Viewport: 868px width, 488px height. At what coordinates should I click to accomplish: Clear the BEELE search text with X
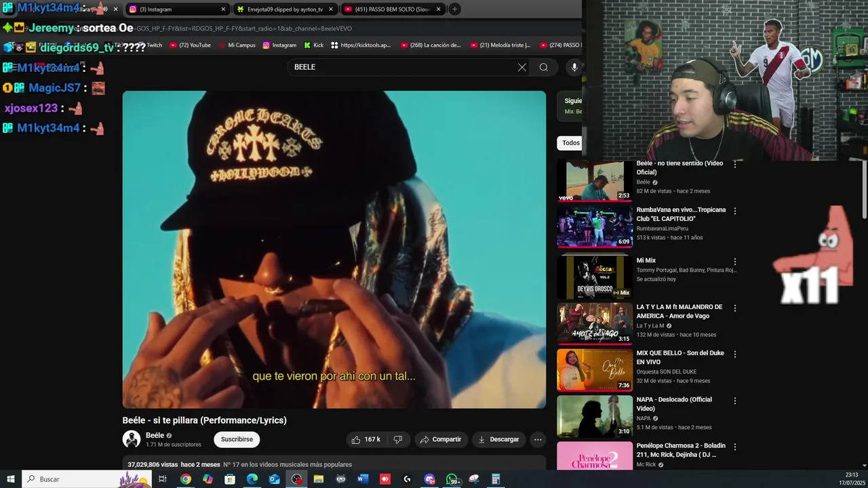(521, 67)
